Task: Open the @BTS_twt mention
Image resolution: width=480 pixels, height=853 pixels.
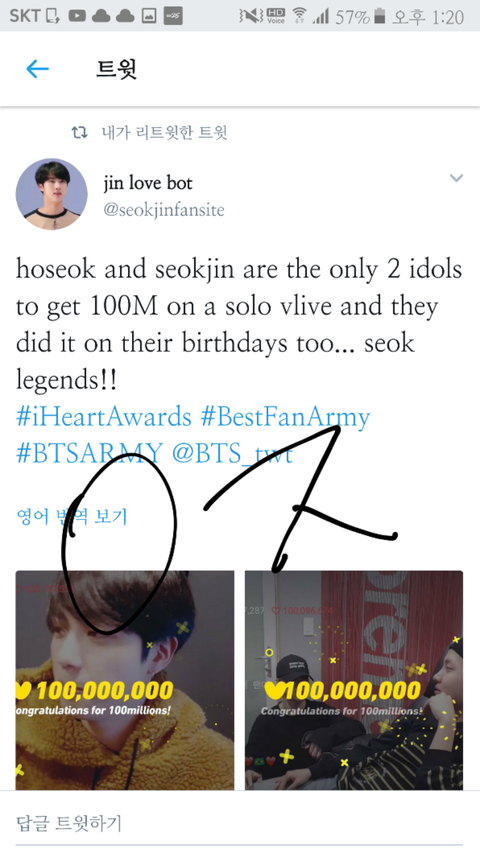Action: [x=232, y=453]
